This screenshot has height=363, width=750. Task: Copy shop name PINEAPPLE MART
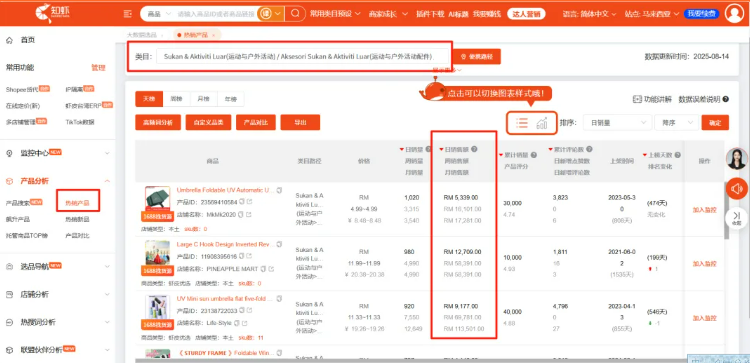(264, 269)
